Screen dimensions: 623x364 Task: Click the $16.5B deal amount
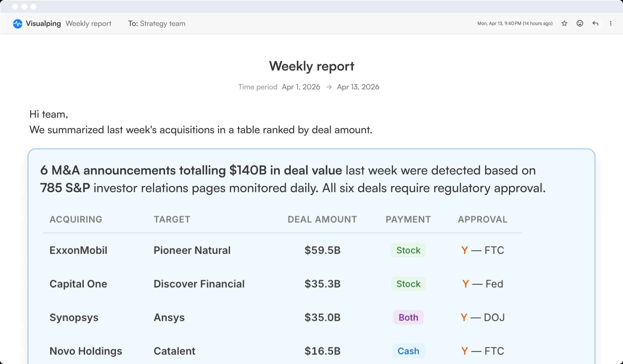click(x=322, y=351)
